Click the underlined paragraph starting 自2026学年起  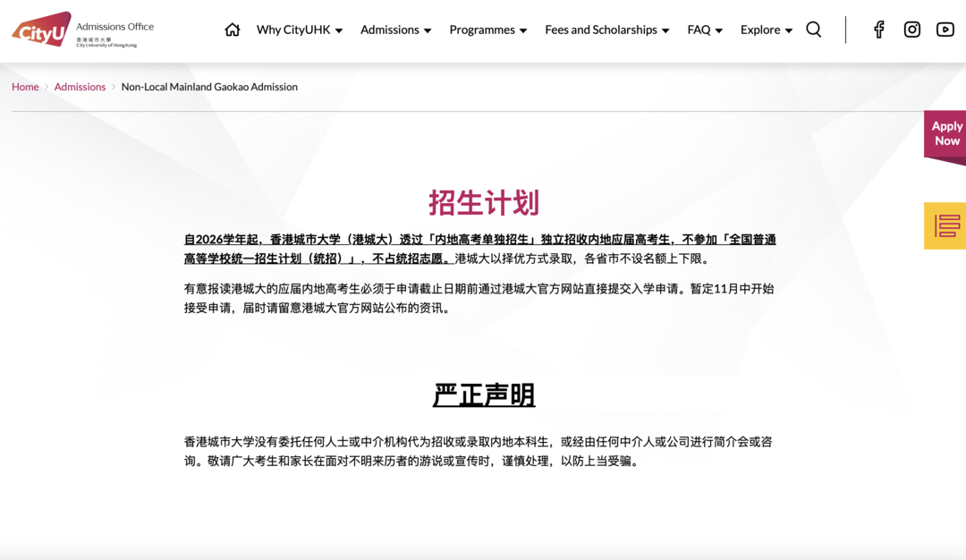pos(480,249)
